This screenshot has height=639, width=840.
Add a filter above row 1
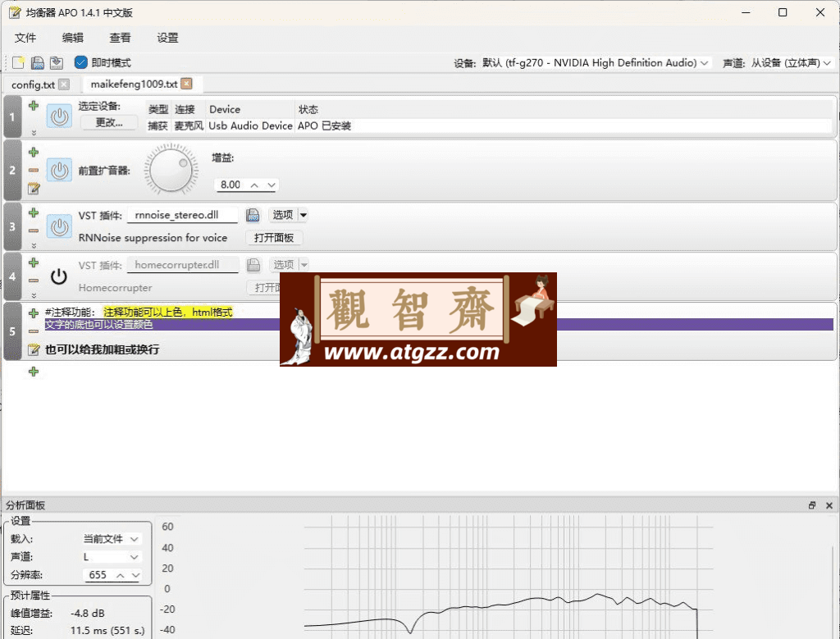point(34,106)
